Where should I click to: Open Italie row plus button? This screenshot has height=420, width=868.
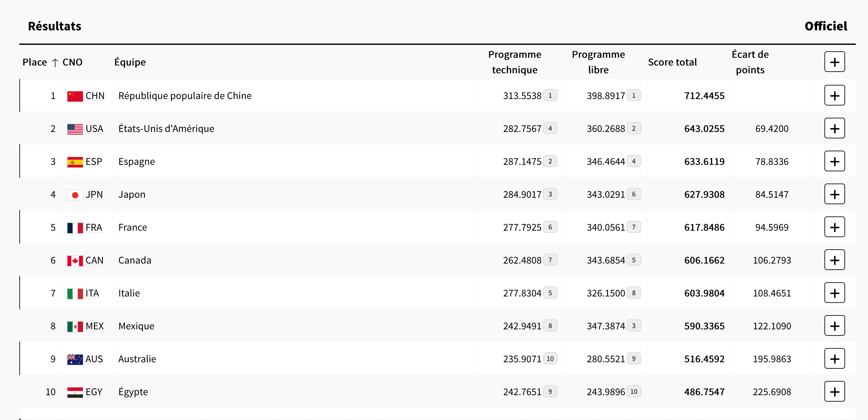pos(834,293)
